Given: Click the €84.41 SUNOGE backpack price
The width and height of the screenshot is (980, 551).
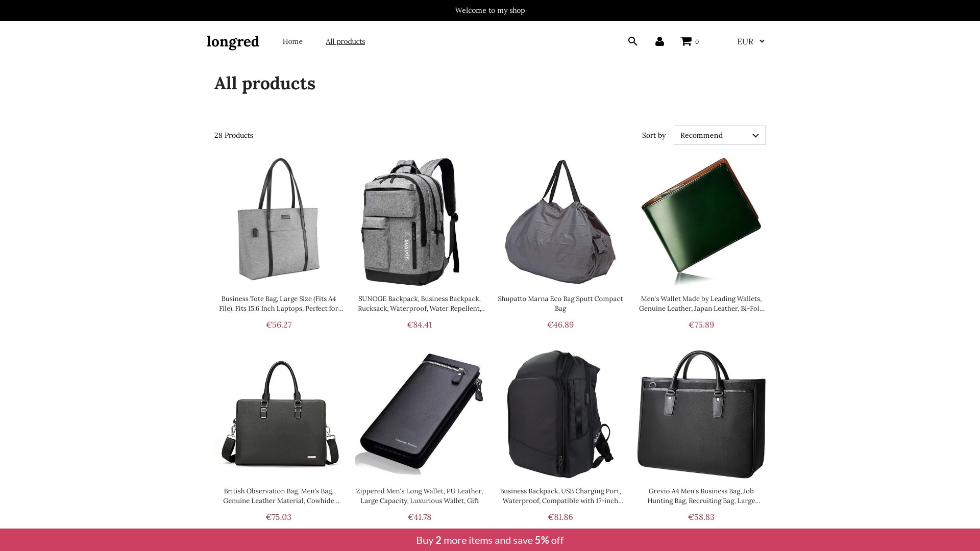Looking at the screenshot, I should coord(420,324).
